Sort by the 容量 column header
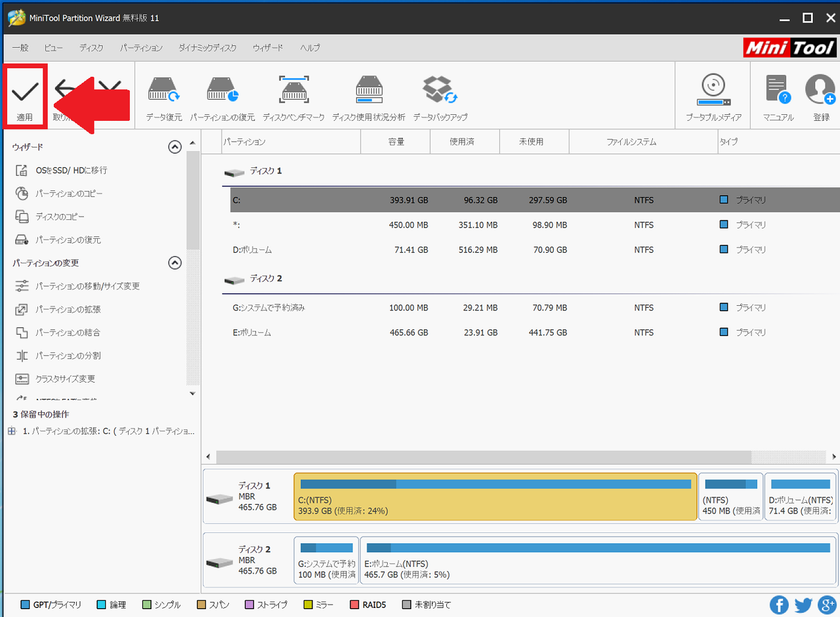Viewport: 840px width, 617px height. (396, 142)
